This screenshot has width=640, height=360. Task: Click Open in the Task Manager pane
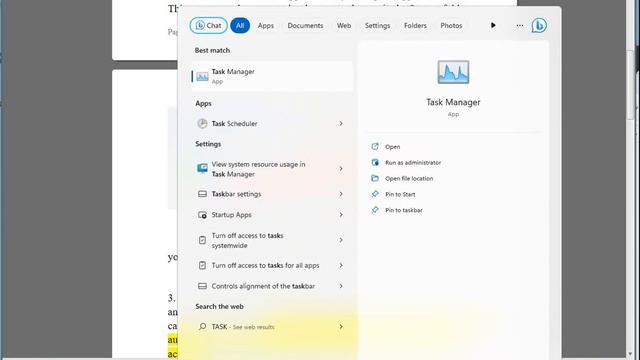coord(393,147)
